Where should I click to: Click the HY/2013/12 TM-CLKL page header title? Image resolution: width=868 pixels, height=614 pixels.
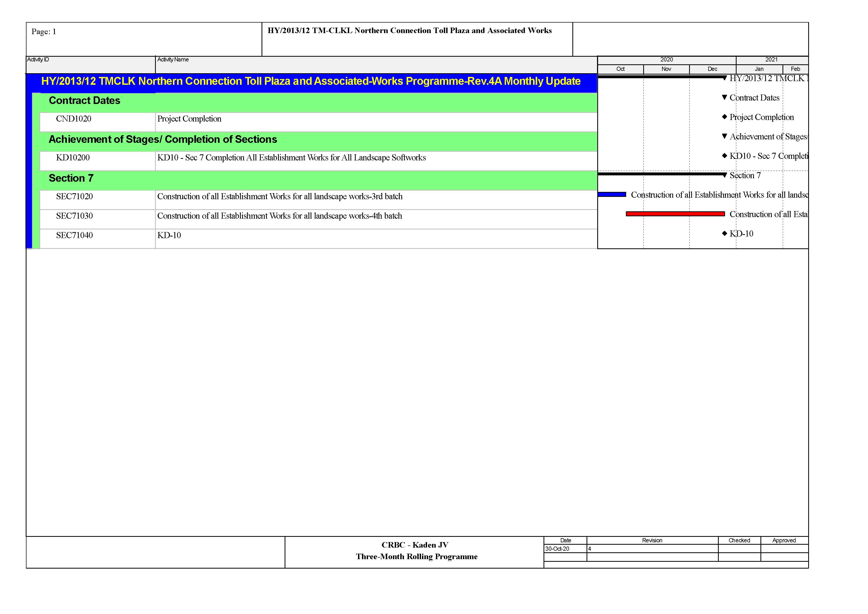(410, 31)
